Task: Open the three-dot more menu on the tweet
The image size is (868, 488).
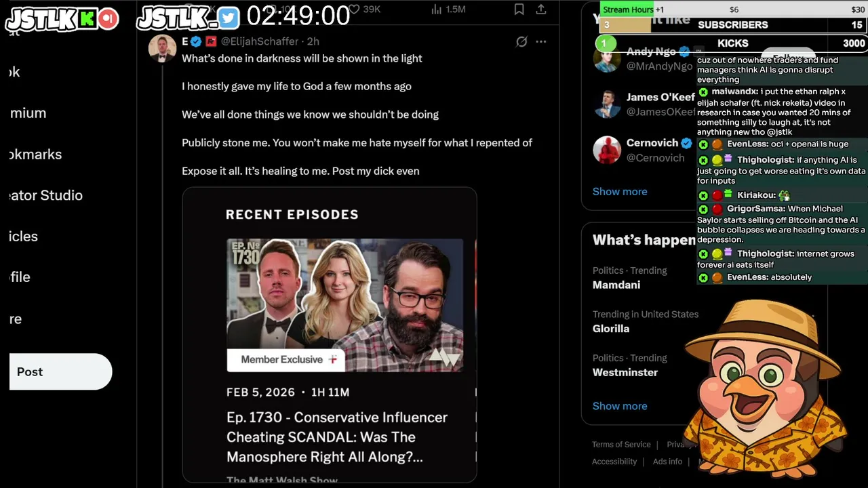Action: 541,41
